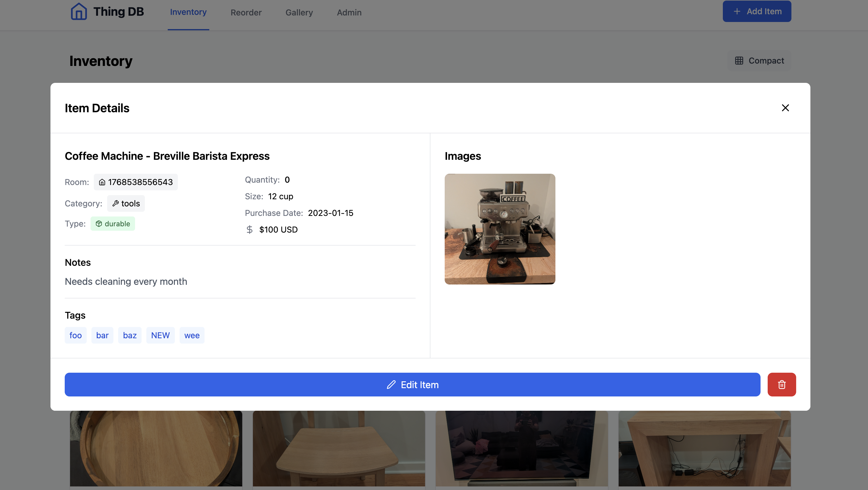
Task: Open the Admin tab
Action: [349, 12]
